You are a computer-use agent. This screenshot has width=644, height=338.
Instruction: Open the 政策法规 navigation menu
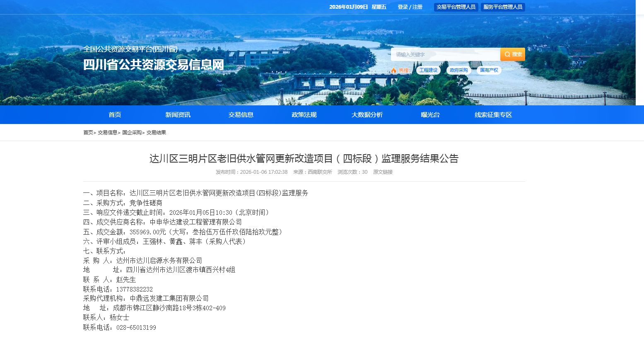tap(304, 115)
